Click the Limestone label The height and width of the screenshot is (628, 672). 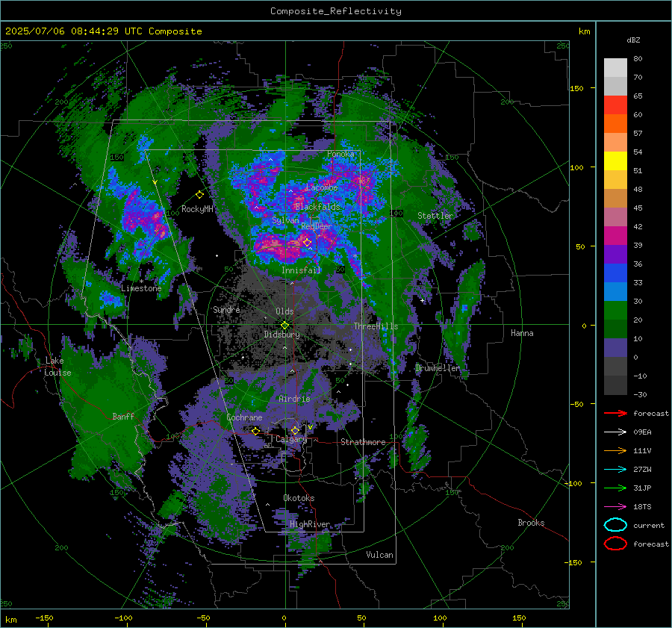[x=141, y=288]
